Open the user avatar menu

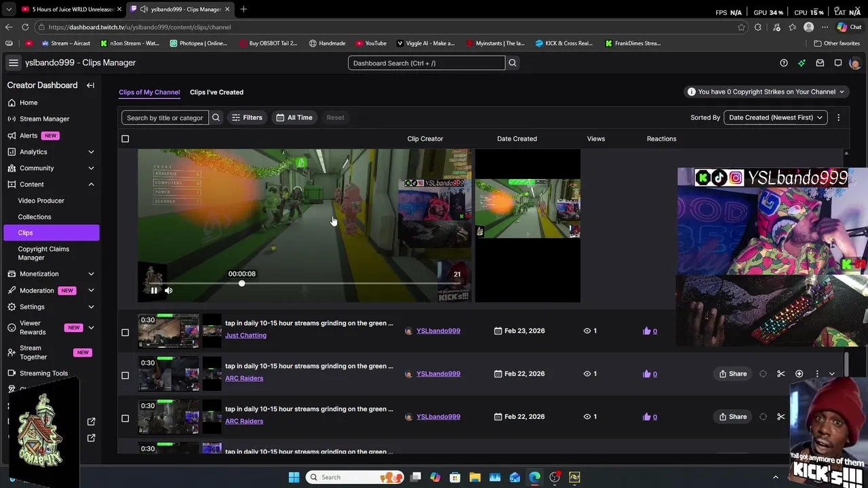[x=854, y=63]
